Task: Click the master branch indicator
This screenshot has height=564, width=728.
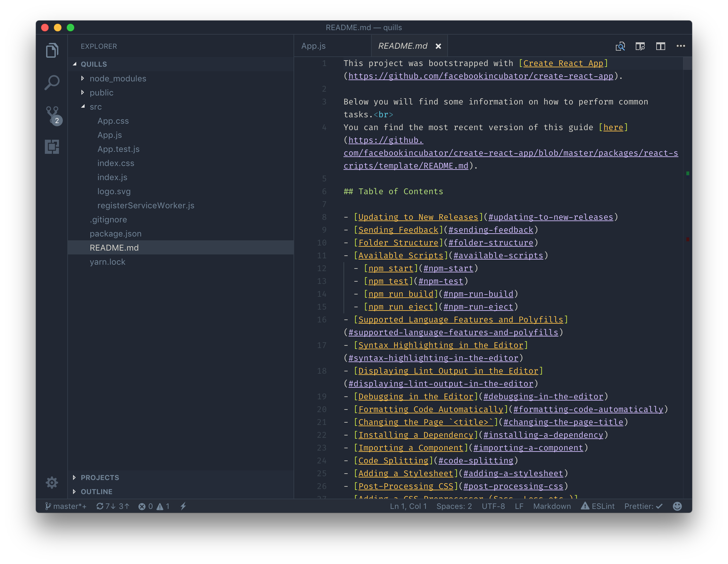Action: (66, 506)
